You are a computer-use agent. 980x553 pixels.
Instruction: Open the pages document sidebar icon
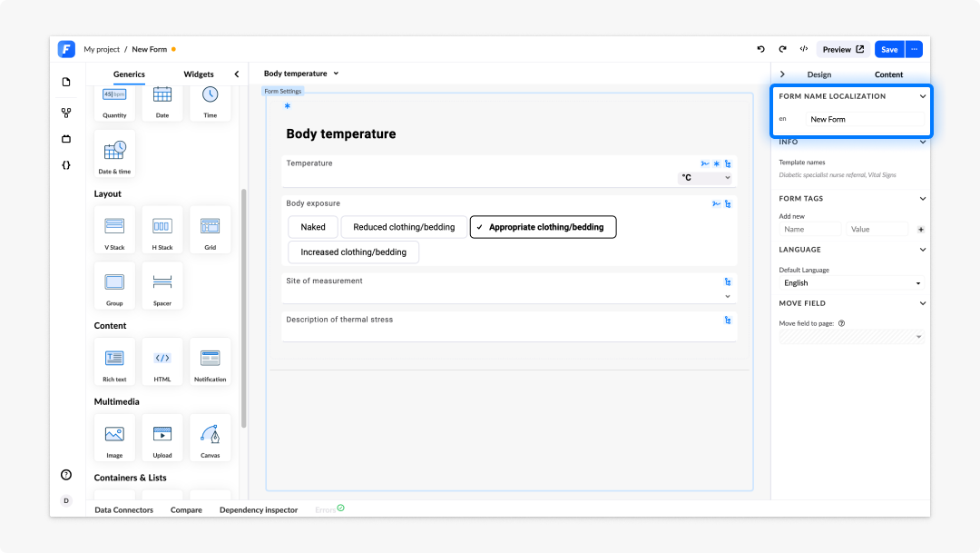pyautogui.click(x=66, y=82)
